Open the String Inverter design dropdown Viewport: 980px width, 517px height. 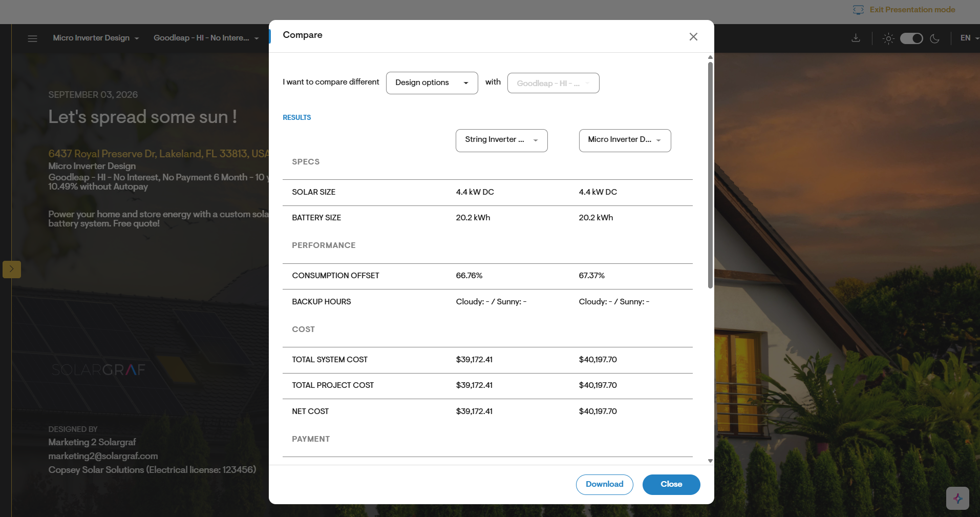click(x=501, y=140)
